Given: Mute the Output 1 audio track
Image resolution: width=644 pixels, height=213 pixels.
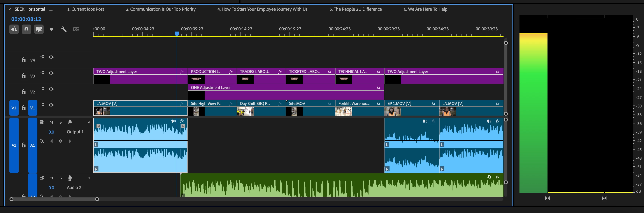Looking at the screenshot, I should [51, 122].
